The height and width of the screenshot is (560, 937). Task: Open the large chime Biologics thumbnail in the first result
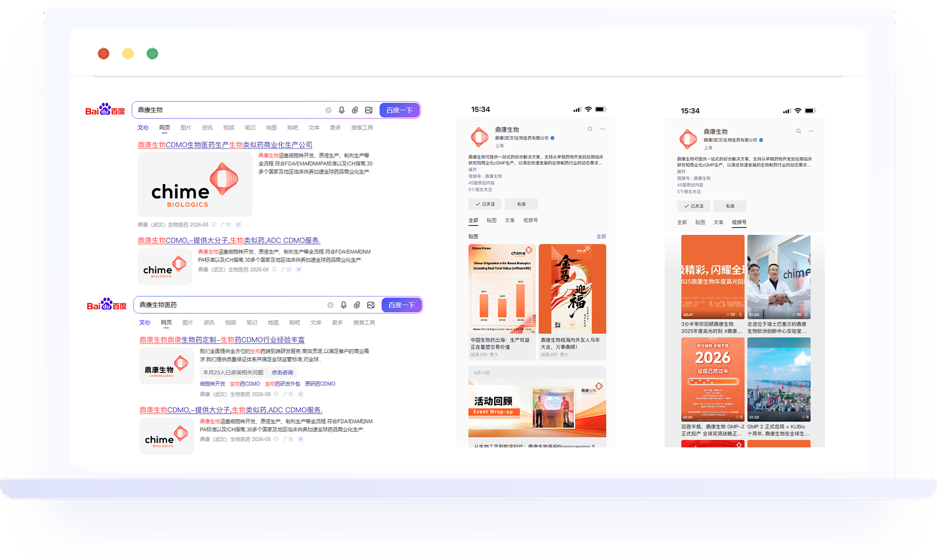(195, 185)
